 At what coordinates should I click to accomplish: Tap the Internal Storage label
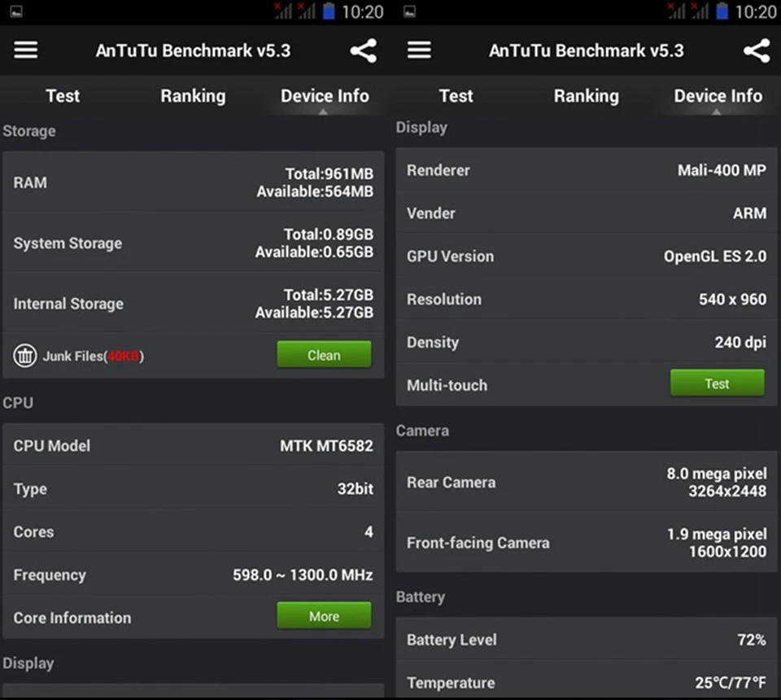(68, 304)
